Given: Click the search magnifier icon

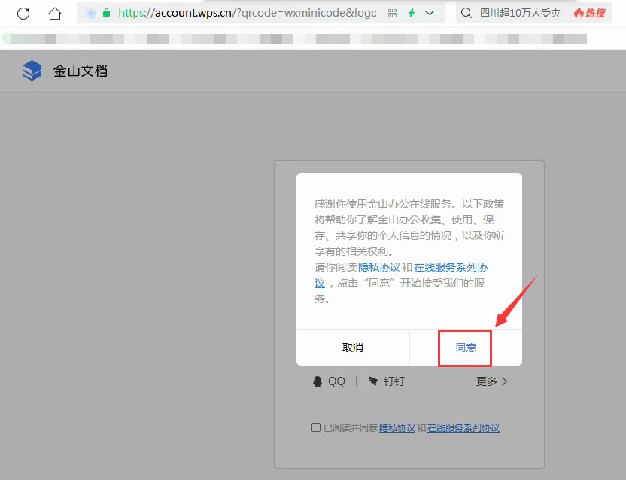Looking at the screenshot, I should tap(466, 13).
